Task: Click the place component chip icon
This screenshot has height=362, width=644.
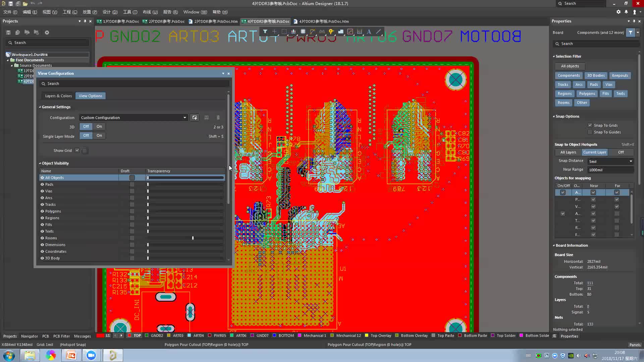Action: pyautogui.click(x=303, y=32)
